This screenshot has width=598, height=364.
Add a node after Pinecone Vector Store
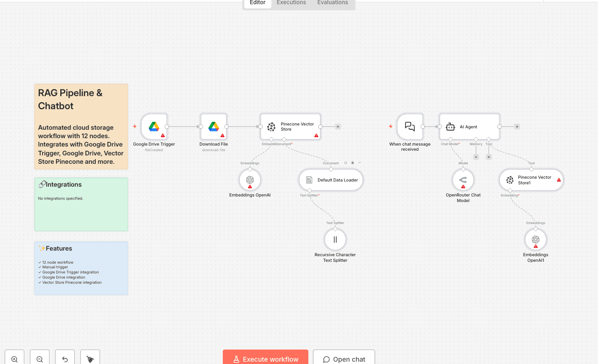[x=337, y=126]
